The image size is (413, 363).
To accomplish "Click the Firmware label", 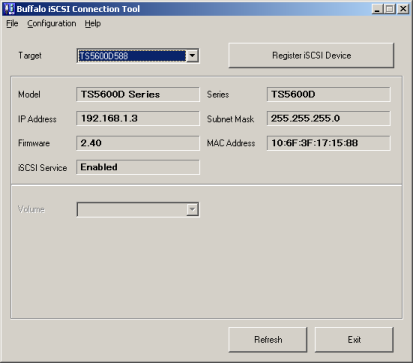I will (34, 143).
